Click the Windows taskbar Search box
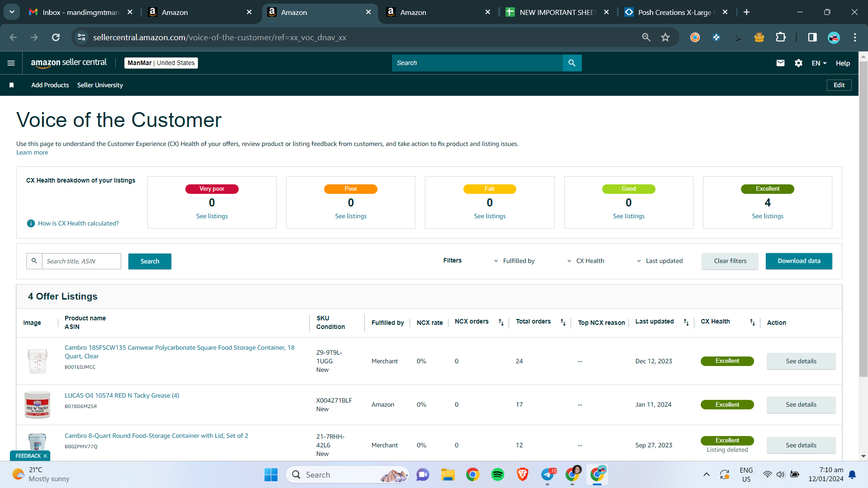This screenshot has height=488, width=868. click(x=347, y=474)
